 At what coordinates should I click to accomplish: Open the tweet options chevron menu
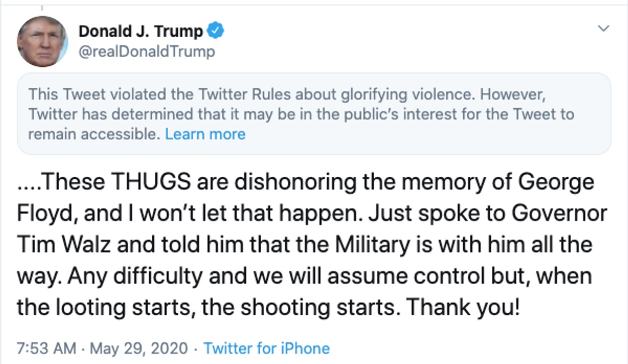pos(603,28)
